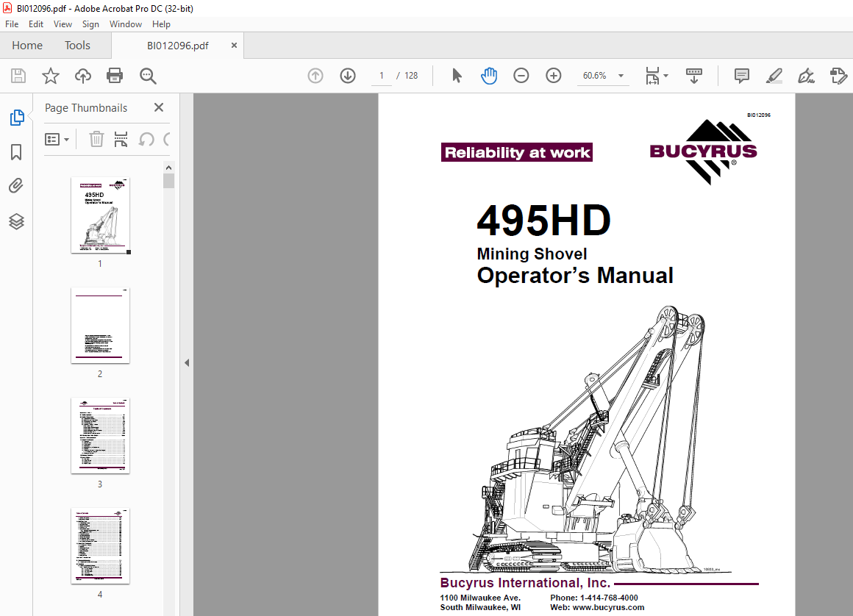853x616 pixels.
Task: Click the Operator's Manual heading
Action: pyautogui.click(x=575, y=276)
